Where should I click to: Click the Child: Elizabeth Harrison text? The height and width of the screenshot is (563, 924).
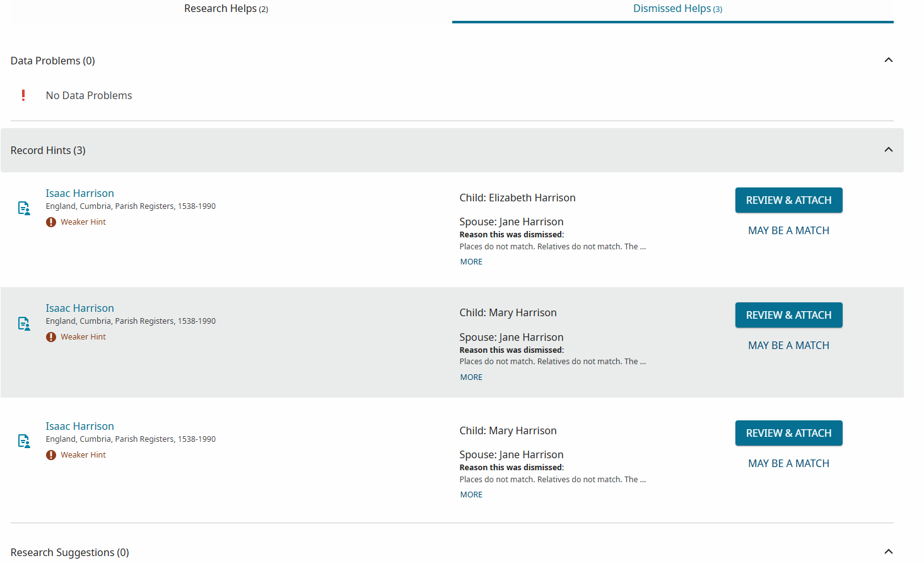coord(517,198)
